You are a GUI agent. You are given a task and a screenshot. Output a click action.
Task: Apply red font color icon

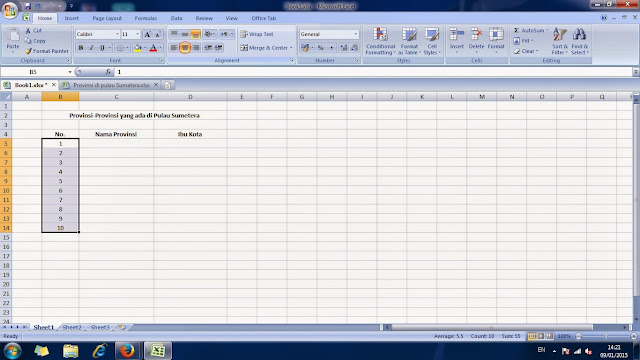coord(153,48)
